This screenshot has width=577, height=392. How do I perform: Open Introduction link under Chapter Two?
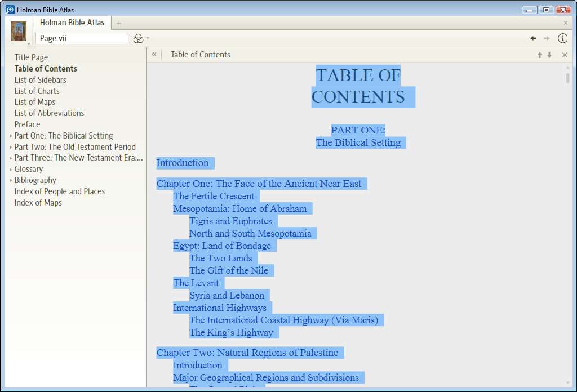coord(198,365)
